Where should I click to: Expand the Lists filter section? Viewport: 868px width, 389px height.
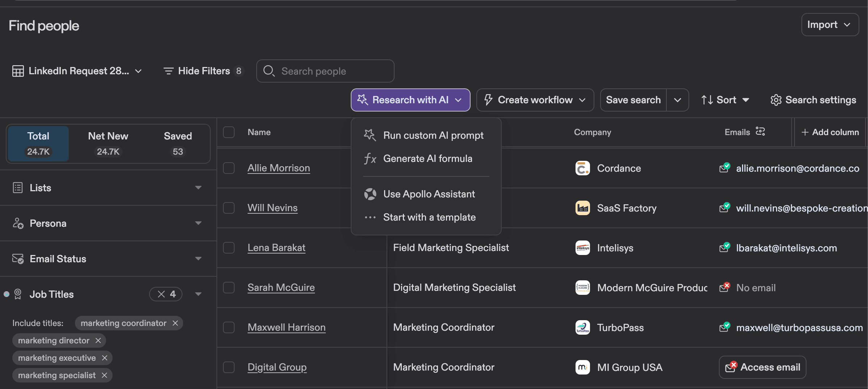pos(198,188)
